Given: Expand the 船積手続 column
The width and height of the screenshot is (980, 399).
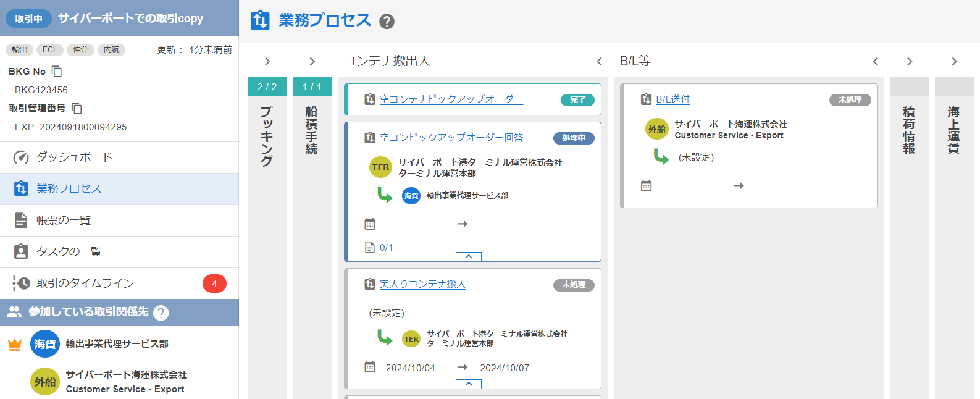Looking at the screenshot, I should [312, 62].
